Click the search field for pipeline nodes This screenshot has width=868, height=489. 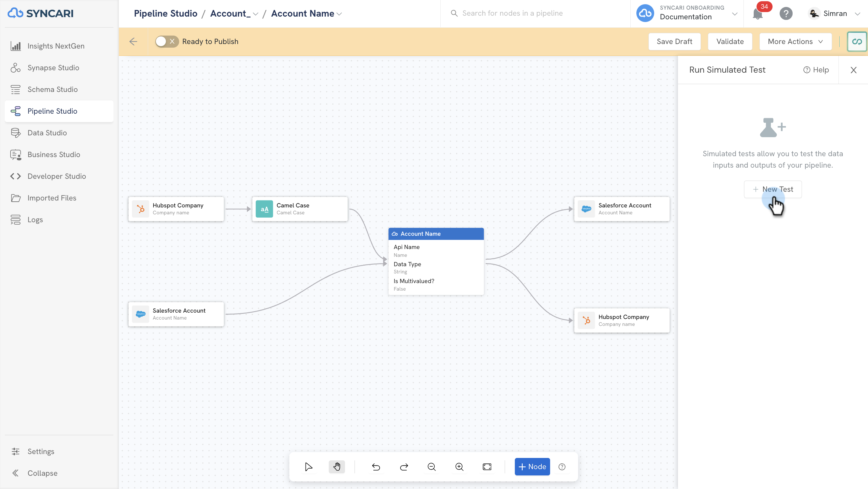[x=535, y=14]
